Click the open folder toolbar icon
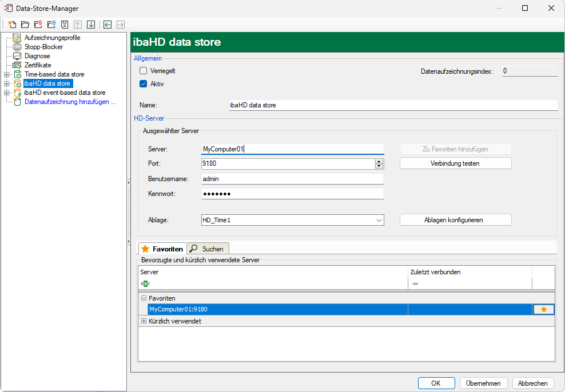Screen dimensions: 565x392 [x=25, y=25]
